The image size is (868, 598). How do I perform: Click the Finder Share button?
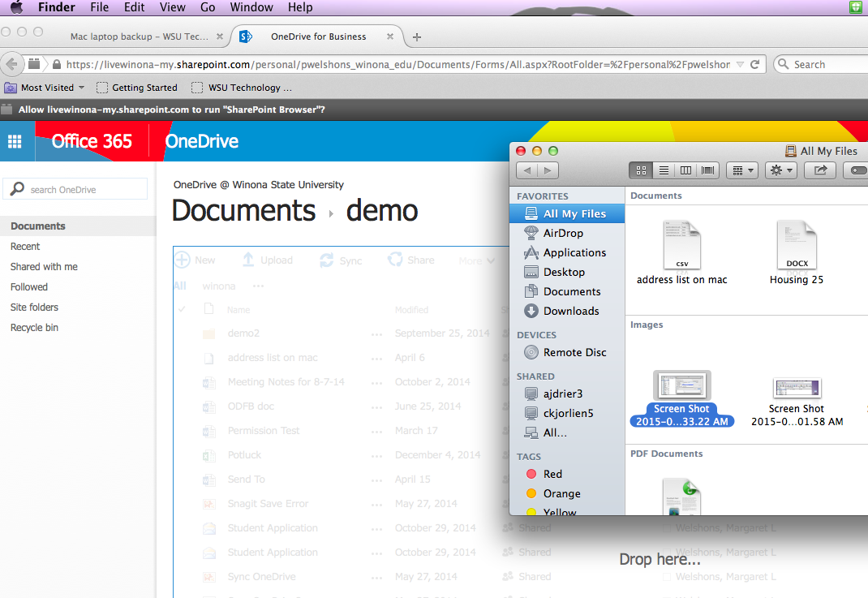click(x=820, y=170)
